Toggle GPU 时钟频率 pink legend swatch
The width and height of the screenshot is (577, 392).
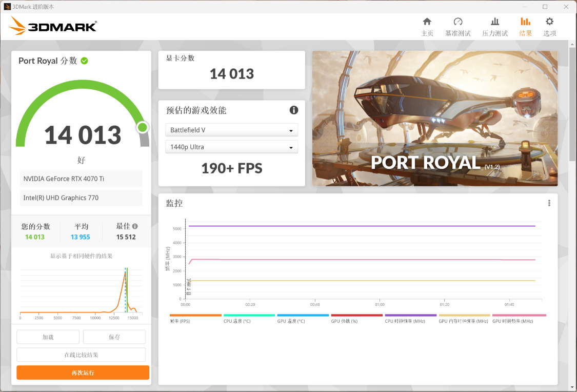pyautogui.click(x=519, y=316)
